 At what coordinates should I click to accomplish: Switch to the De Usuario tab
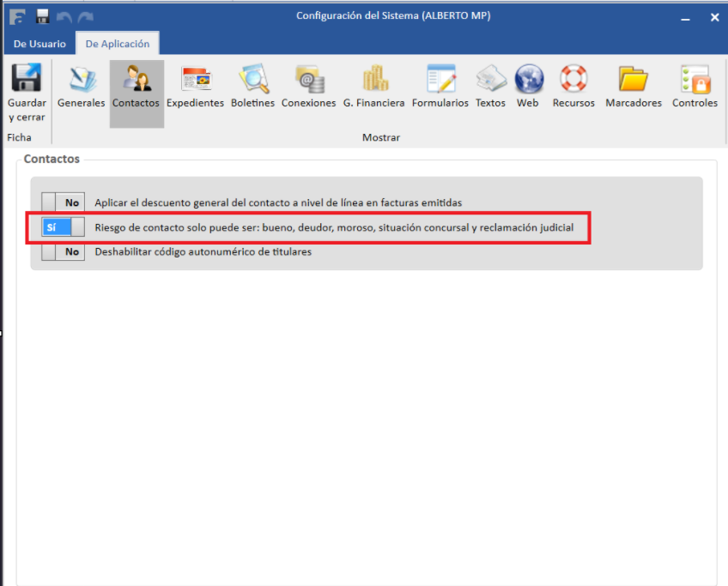point(39,44)
